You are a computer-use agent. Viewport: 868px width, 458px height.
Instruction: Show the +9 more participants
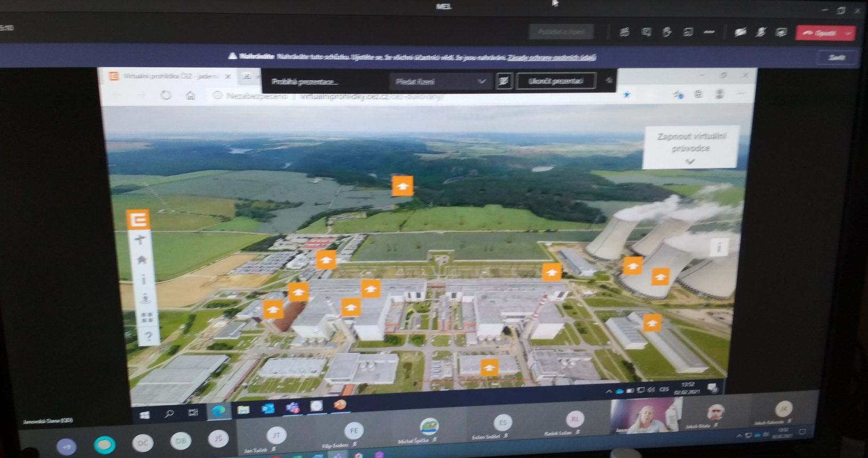point(67,446)
